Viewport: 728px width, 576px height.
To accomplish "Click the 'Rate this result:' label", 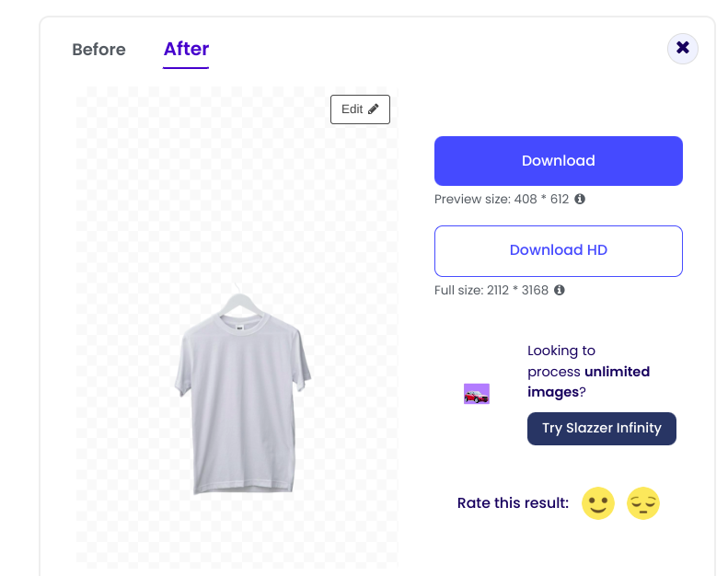I will (x=513, y=503).
